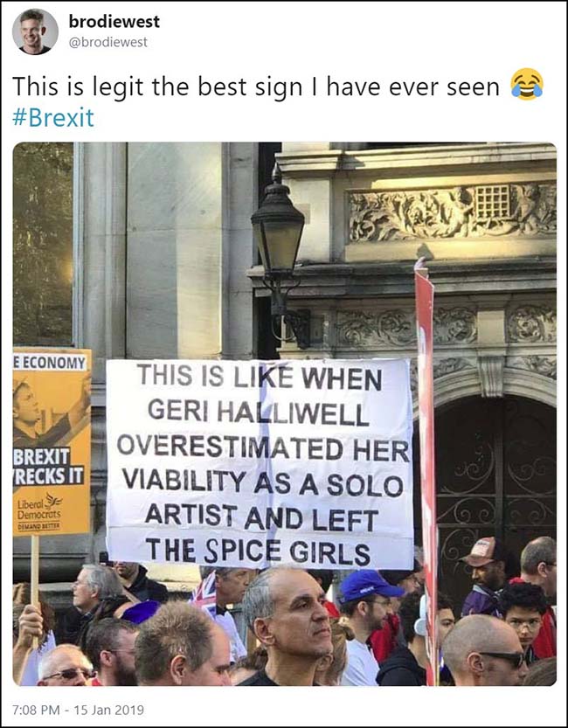
Task: Click the bald man wearing dark sunglasses
Action: 485,651
